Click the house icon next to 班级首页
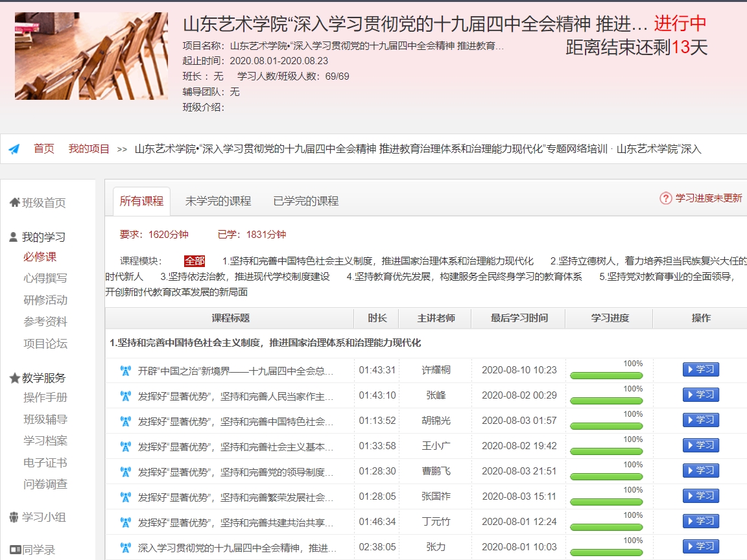747x560 pixels. (x=14, y=203)
